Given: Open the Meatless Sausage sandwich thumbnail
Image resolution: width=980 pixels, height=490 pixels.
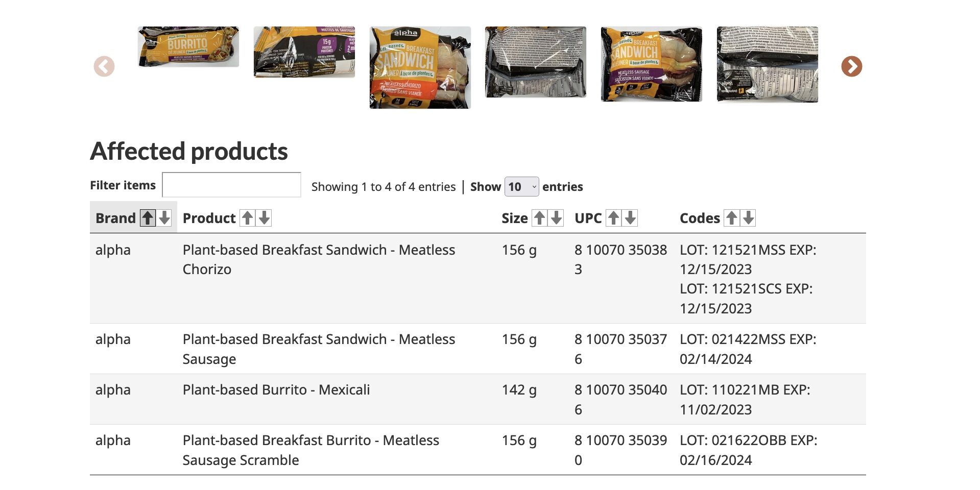Looking at the screenshot, I should click(652, 64).
